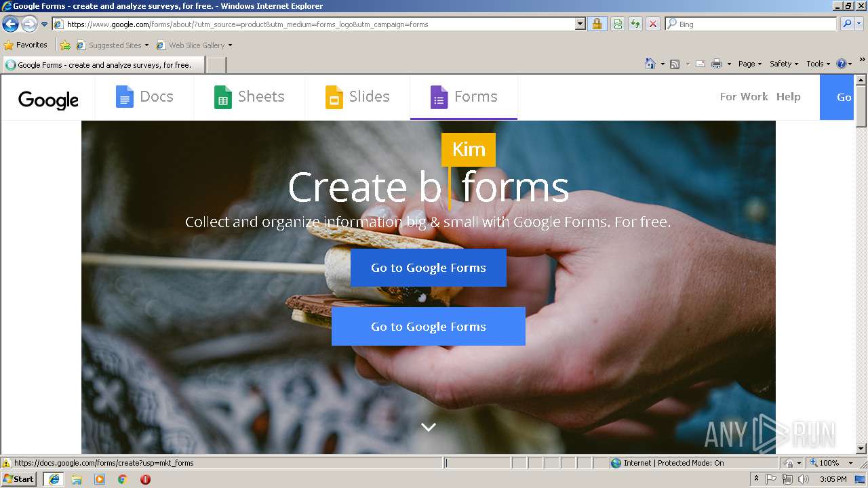868x488 pixels.
Task: Click the Refresh page icon
Action: coord(635,24)
